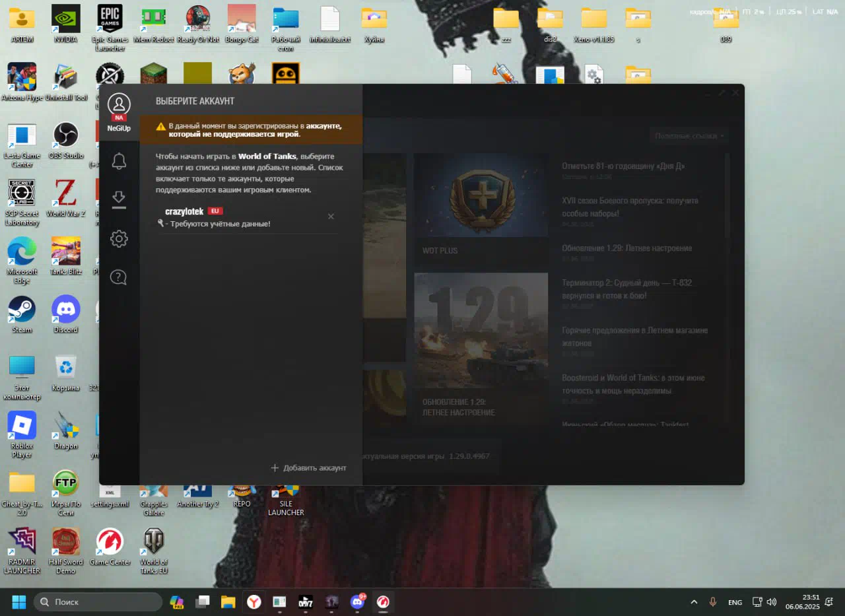
Task: Select the NVIDIA desktop shortcut
Action: (65, 25)
